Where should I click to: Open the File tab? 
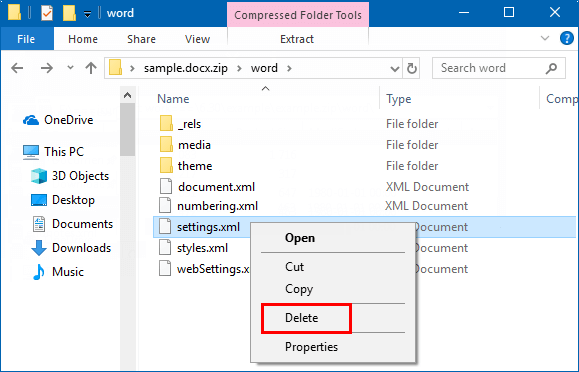tap(26, 39)
